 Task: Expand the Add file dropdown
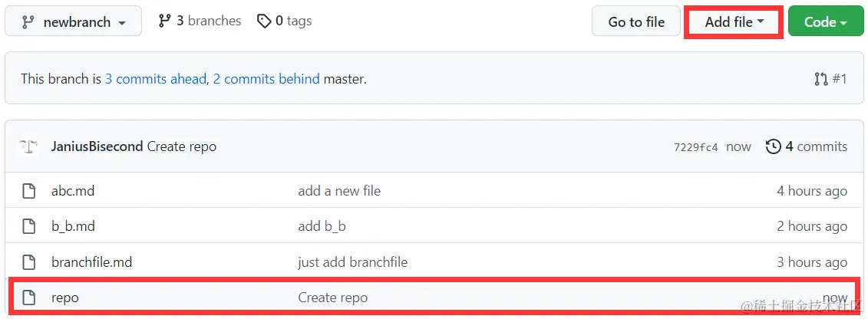point(734,22)
